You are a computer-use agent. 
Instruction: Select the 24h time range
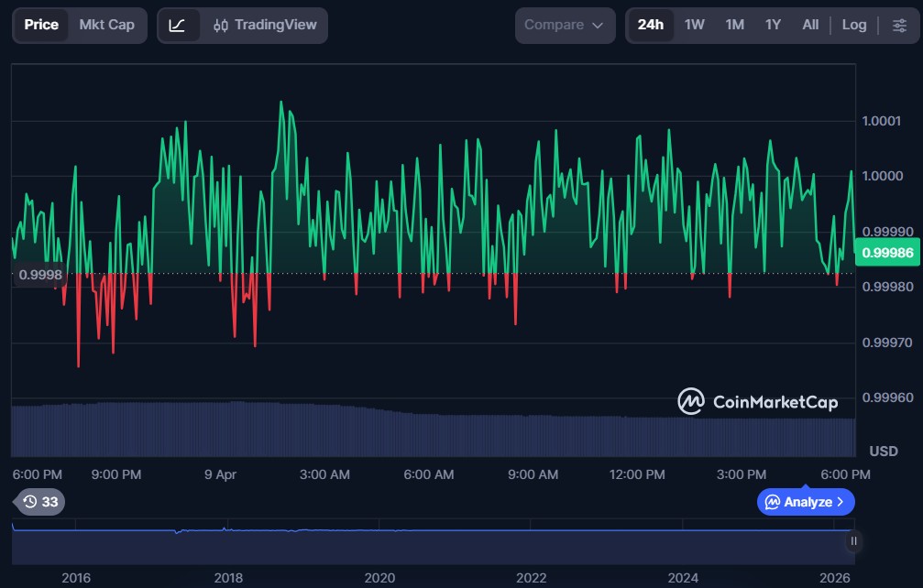pos(651,26)
